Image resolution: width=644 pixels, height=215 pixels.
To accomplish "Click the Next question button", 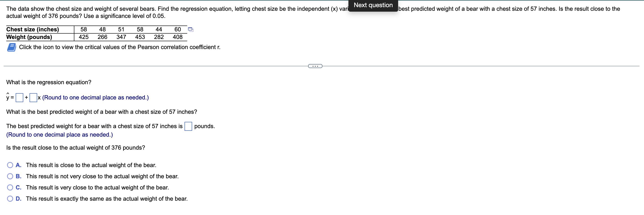I will coord(373,5).
